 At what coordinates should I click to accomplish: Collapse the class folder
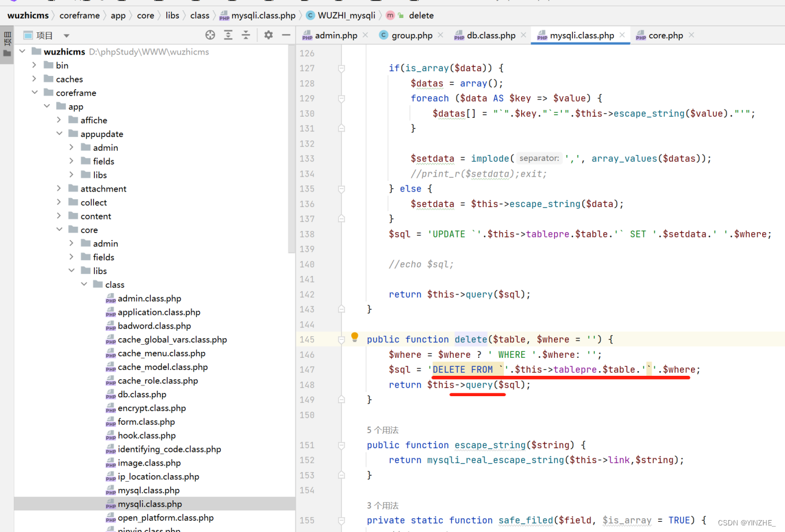(84, 285)
